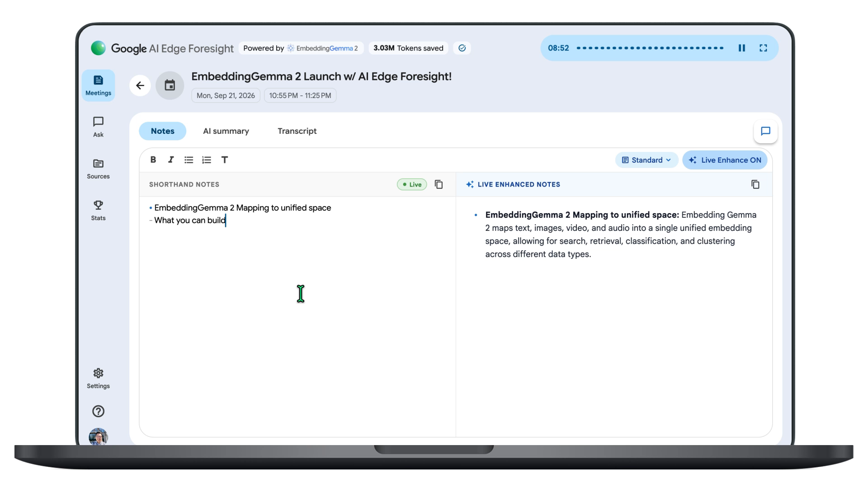Click in the shorthand note 'What you can build'
Image resolution: width=868 pixels, height=488 pixels.
click(x=190, y=220)
